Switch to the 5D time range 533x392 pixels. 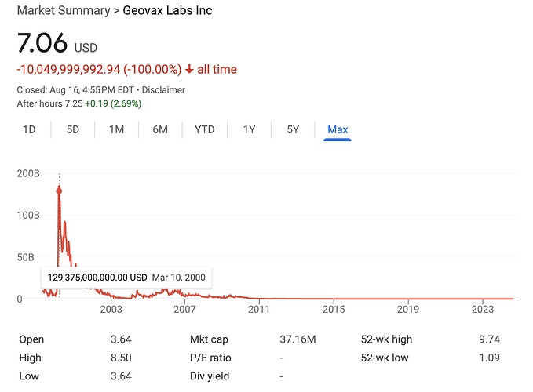(72, 129)
